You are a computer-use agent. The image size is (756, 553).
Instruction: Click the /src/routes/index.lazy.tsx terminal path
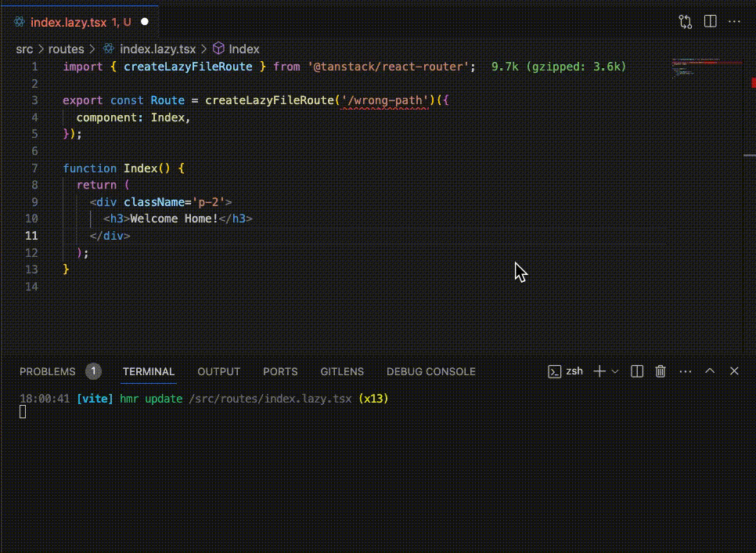coord(270,399)
